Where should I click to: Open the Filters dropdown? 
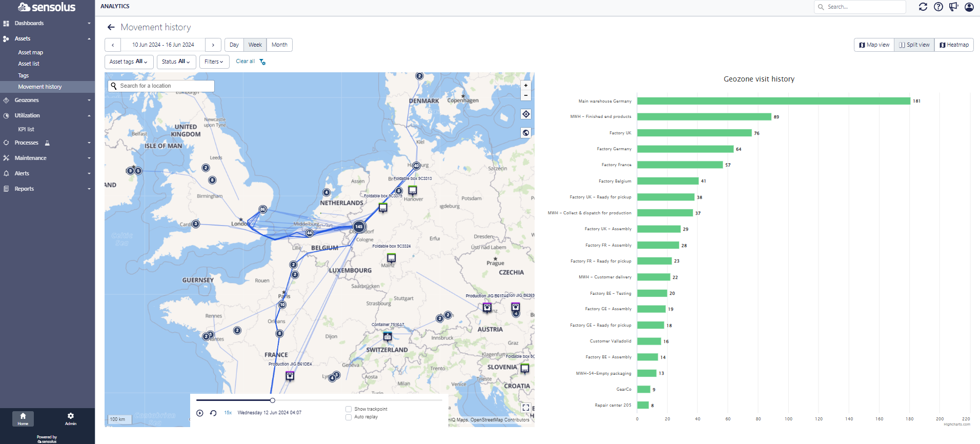pos(214,62)
